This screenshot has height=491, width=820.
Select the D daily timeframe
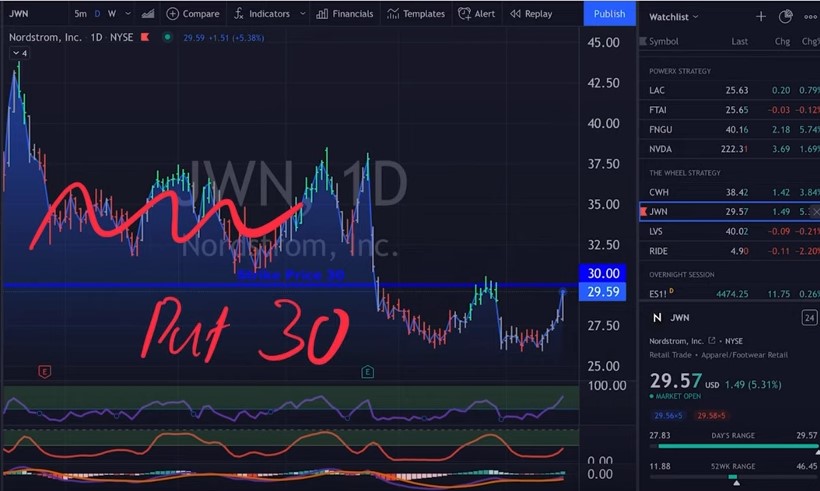tap(97, 14)
